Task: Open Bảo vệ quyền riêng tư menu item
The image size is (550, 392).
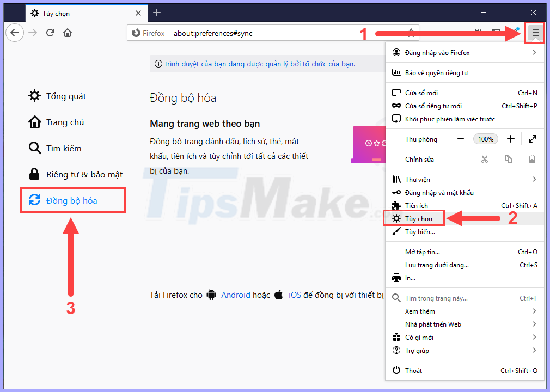Action: pos(465,72)
